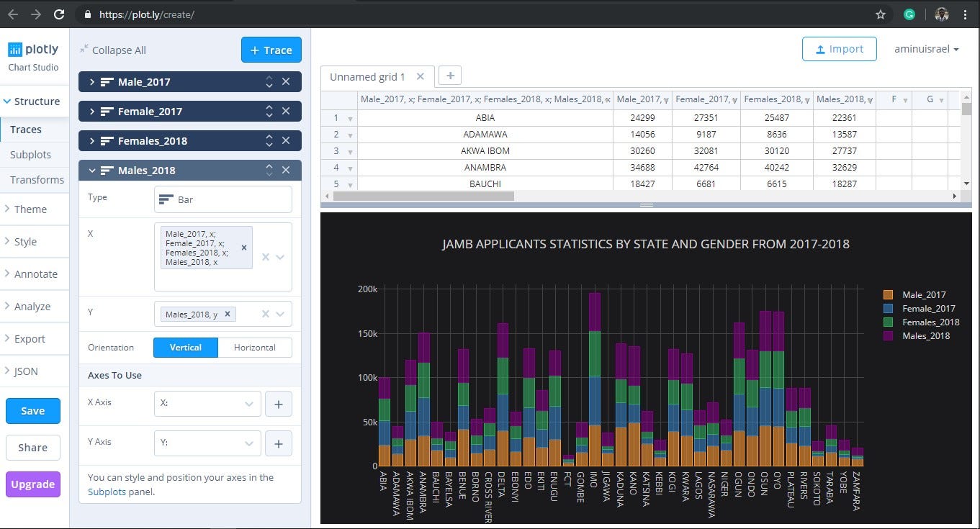Image resolution: width=980 pixels, height=529 pixels.
Task: Save the chart with the Save button
Action: tap(32, 410)
